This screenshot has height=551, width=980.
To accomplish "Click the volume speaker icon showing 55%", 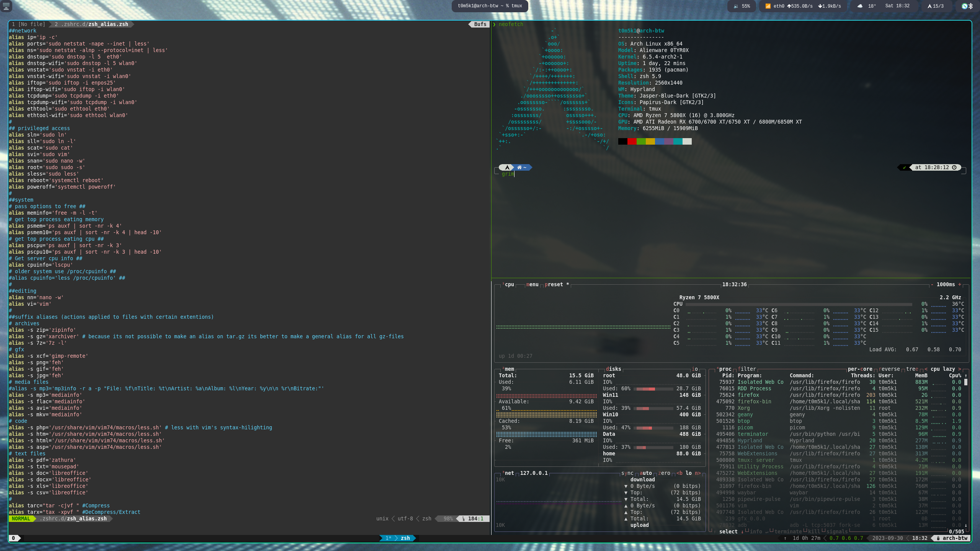I will [x=736, y=6].
